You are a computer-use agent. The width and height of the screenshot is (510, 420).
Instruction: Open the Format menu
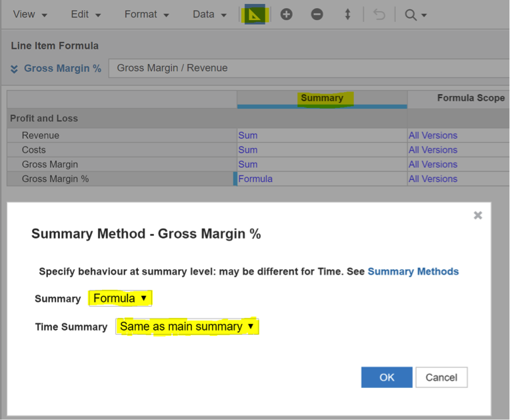pos(147,14)
